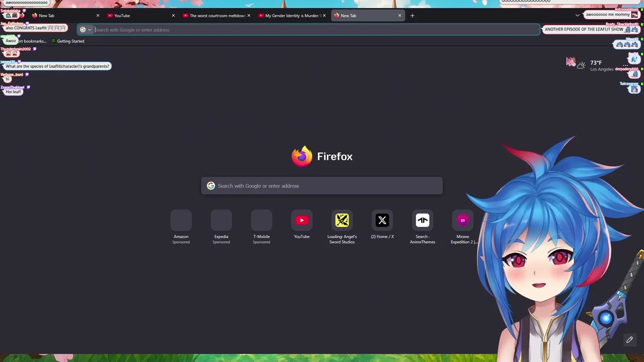Image resolution: width=644 pixels, height=362 pixels.
Task: Close the YouTube tab
Action: [173, 16]
